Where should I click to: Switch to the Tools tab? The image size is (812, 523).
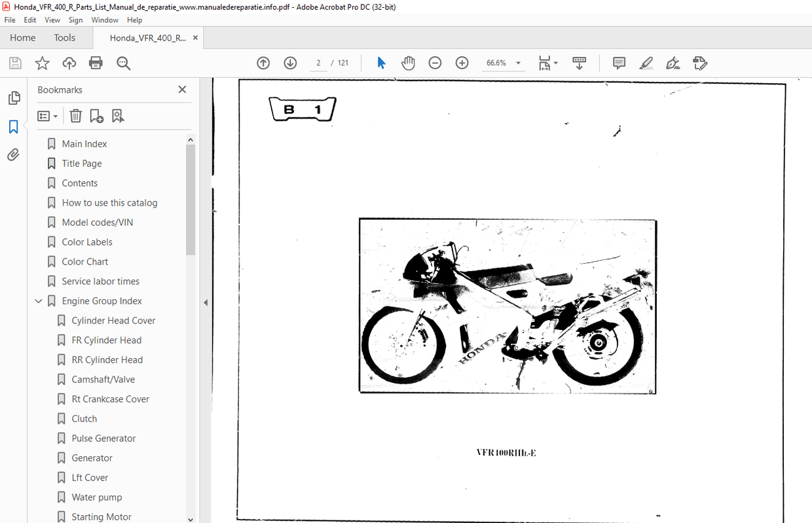coord(64,37)
